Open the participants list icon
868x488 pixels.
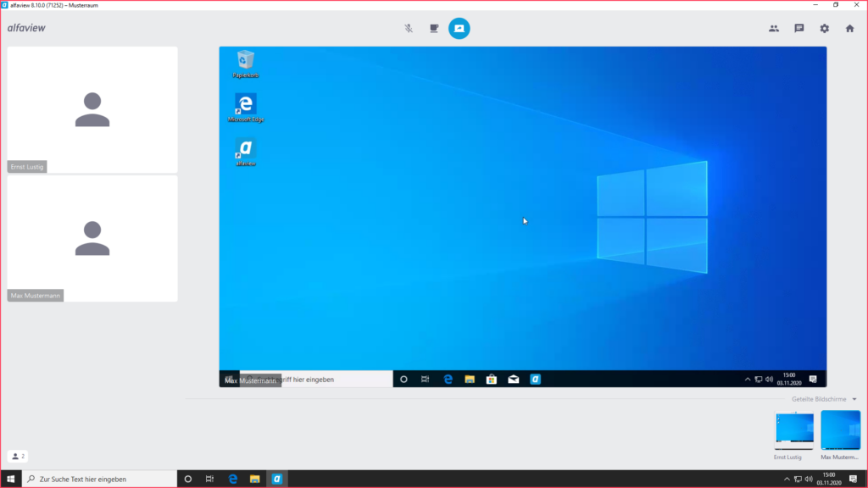(772, 28)
